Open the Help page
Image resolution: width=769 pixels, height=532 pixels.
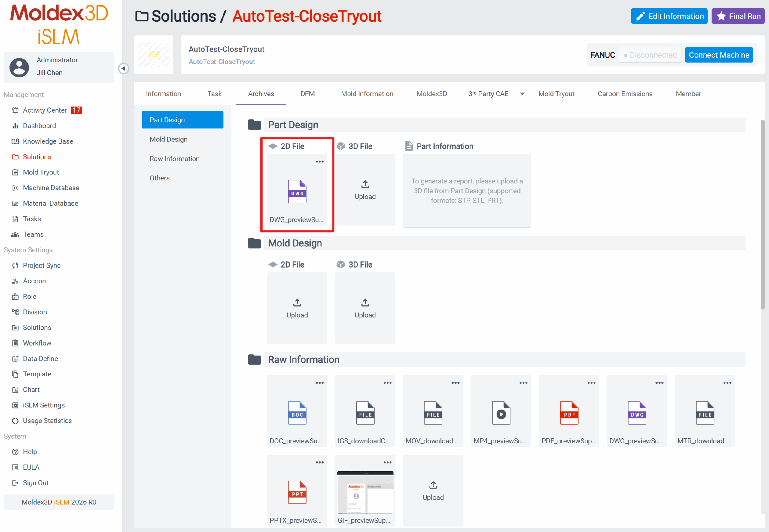30,452
